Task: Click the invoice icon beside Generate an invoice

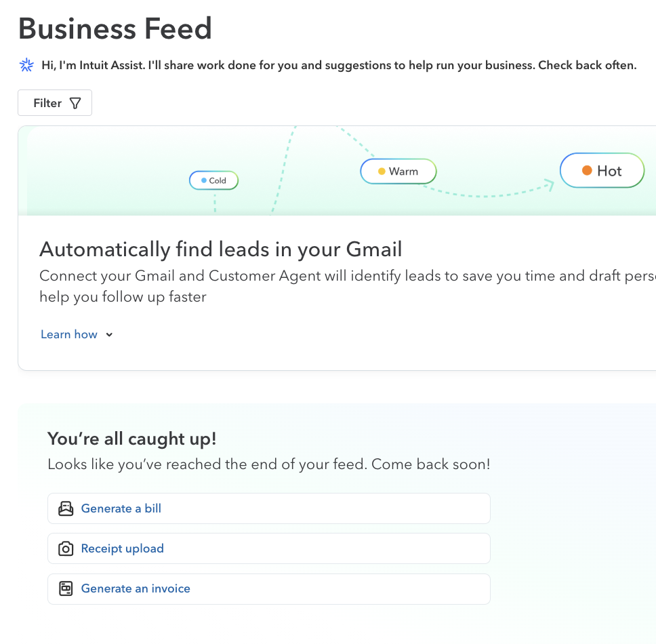Action: point(66,588)
